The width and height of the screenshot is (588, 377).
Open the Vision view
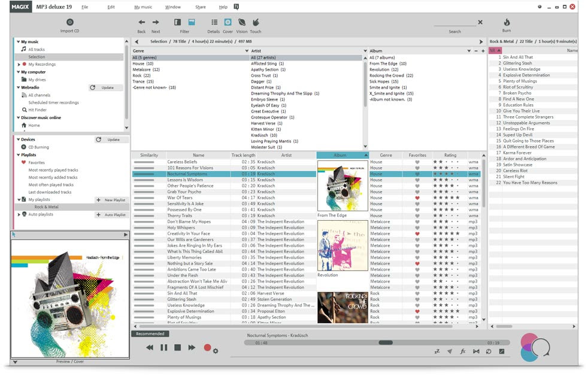(242, 22)
